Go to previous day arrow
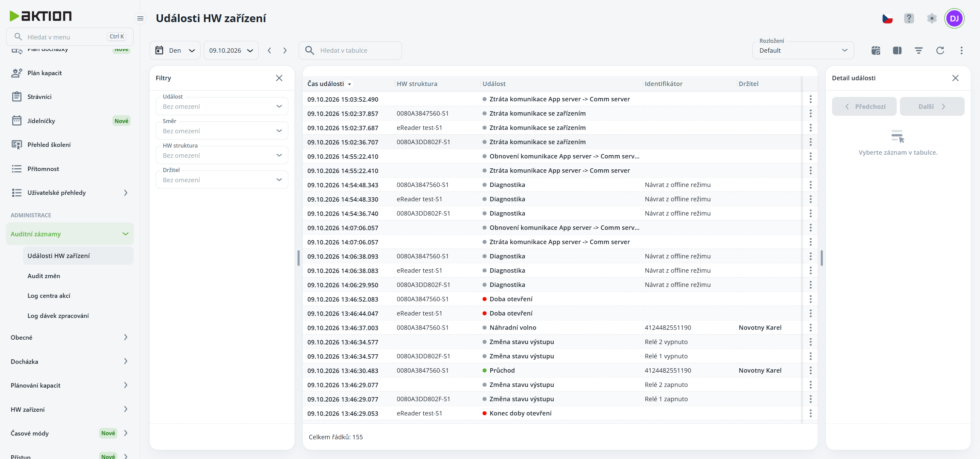Screen dimensions: 980x459 pyautogui.click(x=269, y=51)
